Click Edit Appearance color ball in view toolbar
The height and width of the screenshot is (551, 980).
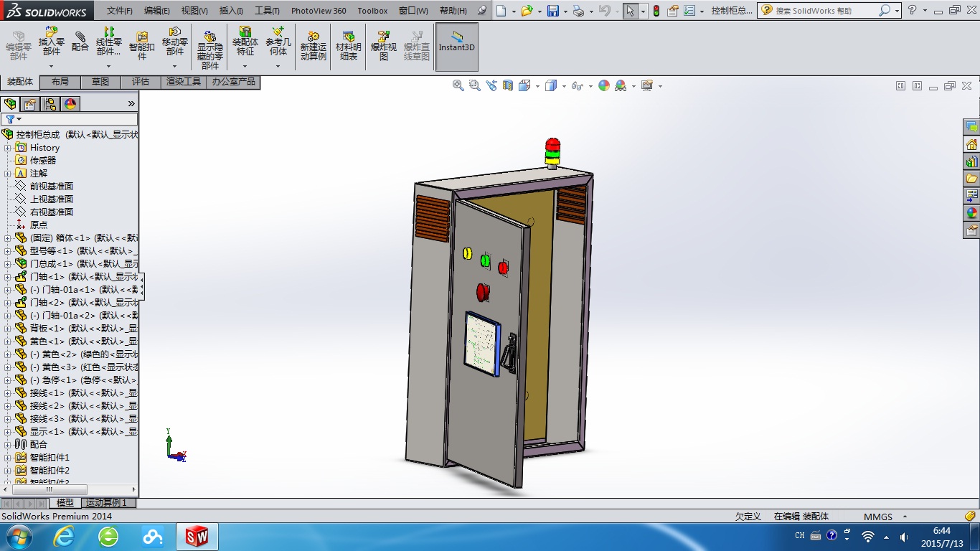click(604, 85)
